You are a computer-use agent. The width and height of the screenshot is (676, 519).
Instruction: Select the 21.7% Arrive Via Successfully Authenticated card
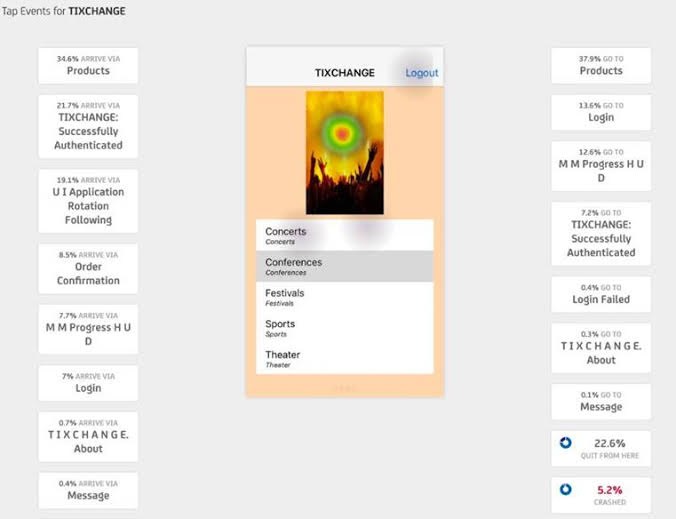88,126
